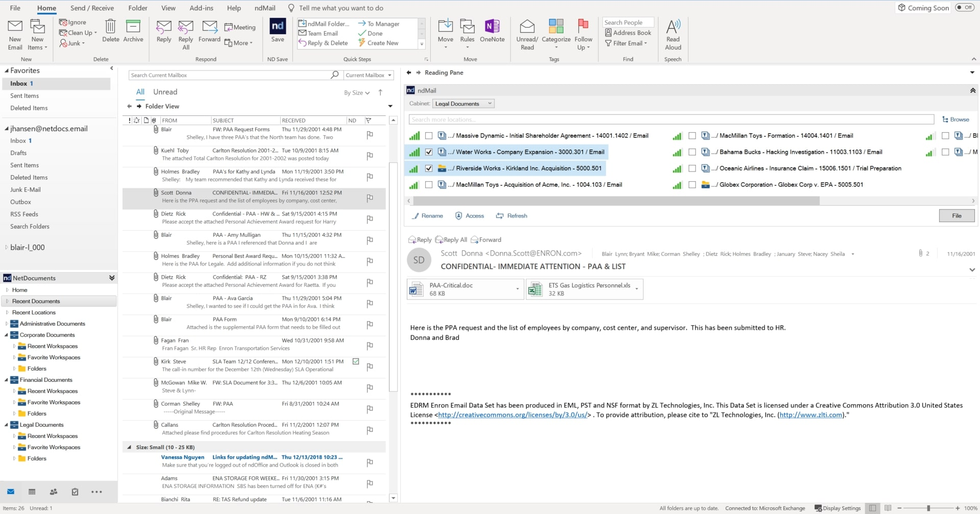Image resolution: width=980 pixels, height=514 pixels.
Task: Check Bahama Bucks Hacking Investigation box
Action: click(x=692, y=152)
